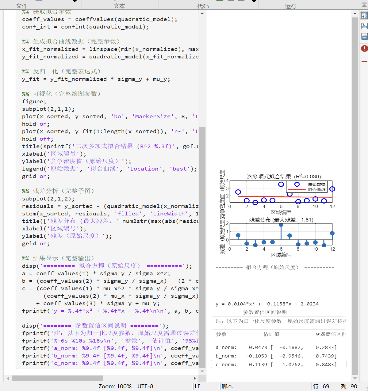Screen dimensions: 368x391
Task: Click the legend box in top plot
Action: [307, 186]
